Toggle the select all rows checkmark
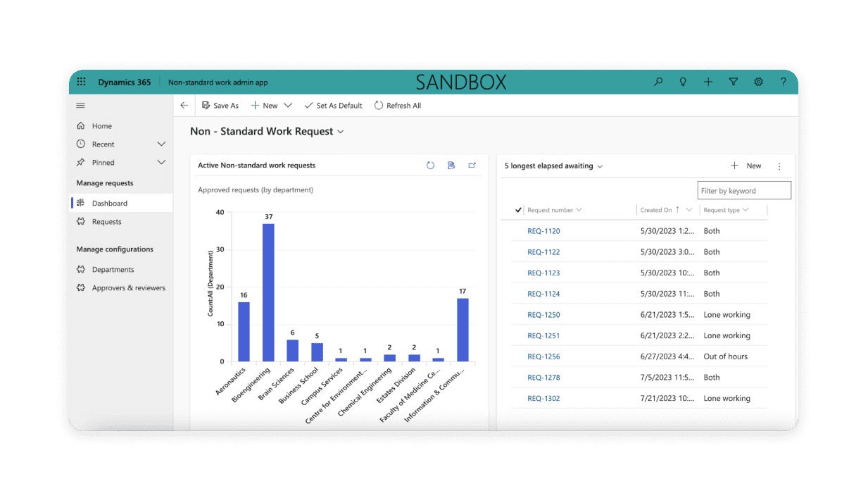This screenshot has height=503, width=868. pyautogui.click(x=519, y=210)
